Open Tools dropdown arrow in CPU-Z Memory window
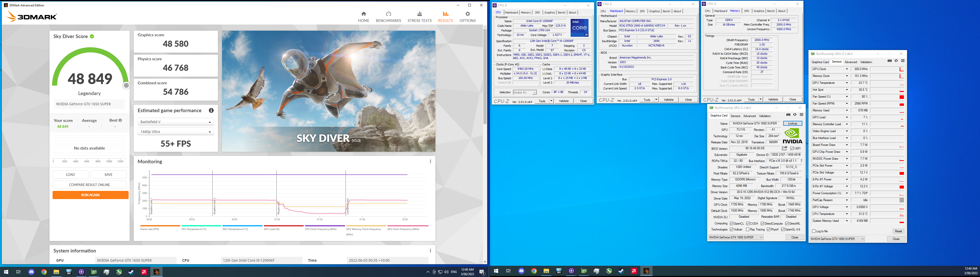This screenshot has width=980, height=277. click(761, 100)
